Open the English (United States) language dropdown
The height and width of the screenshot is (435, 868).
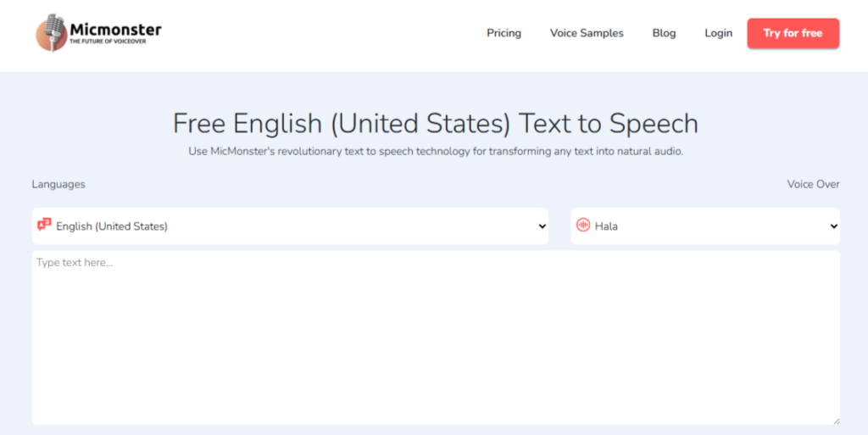[290, 226]
